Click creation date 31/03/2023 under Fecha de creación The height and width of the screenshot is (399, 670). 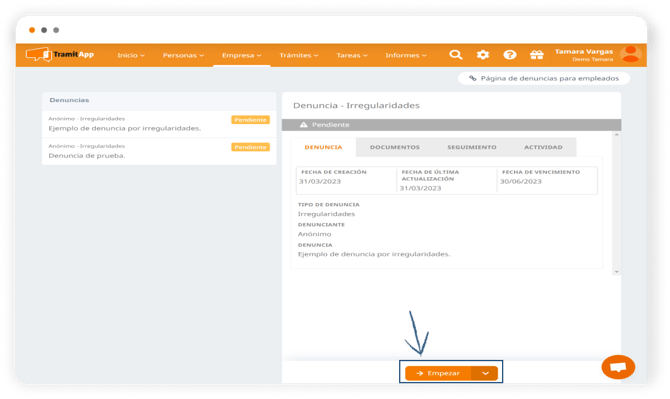point(320,181)
